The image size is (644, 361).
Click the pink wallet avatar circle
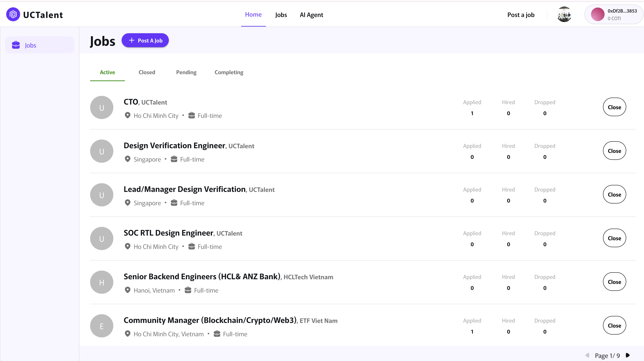tap(598, 14)
